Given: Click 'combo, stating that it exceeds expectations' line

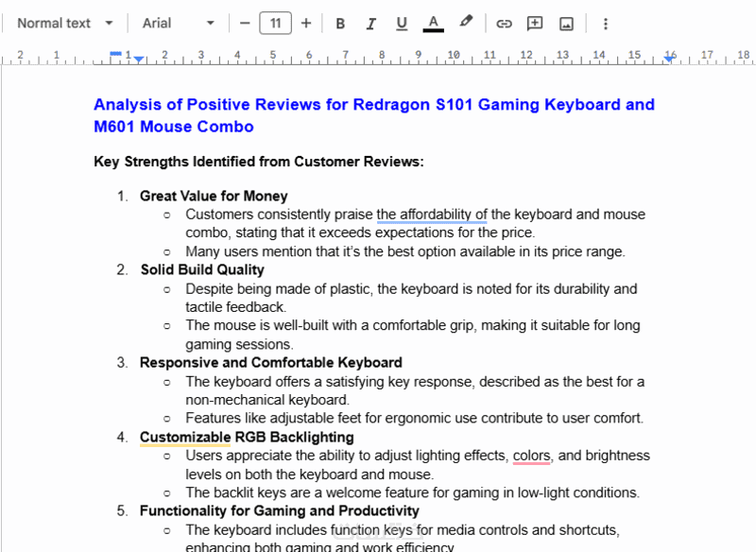Looking at the screenshot, I should 360,233.
